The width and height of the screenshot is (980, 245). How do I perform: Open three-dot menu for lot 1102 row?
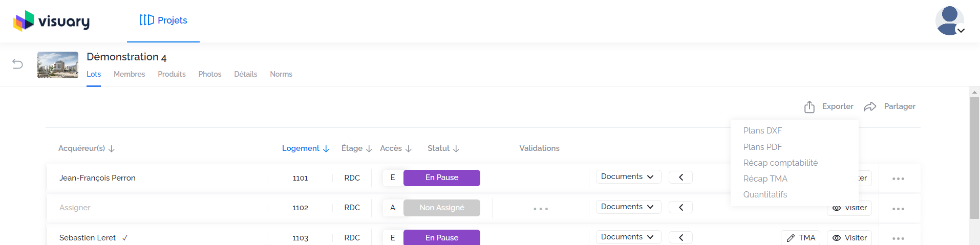898,209
